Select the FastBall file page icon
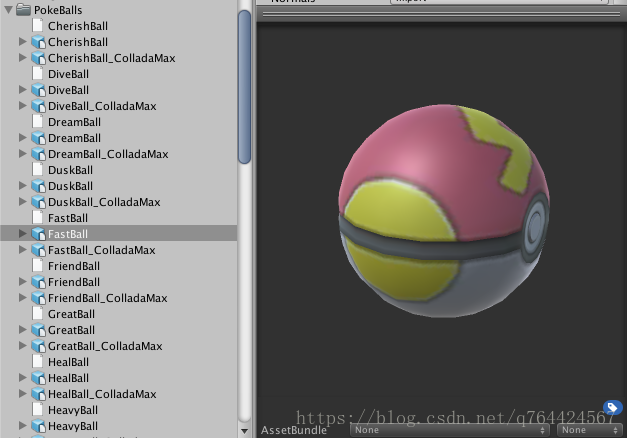 pos(38,218)
